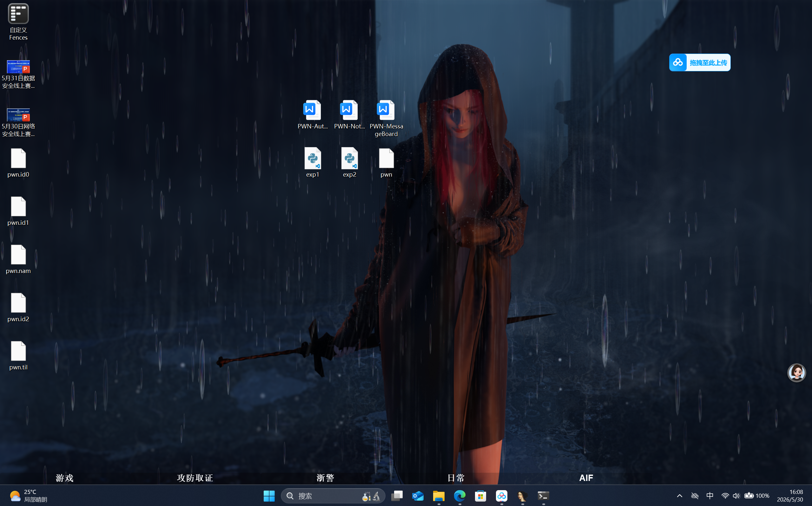The height and width of the screenshot is (506, 812).
Task: Open the AIF fence tab
Action: [586, 478]
